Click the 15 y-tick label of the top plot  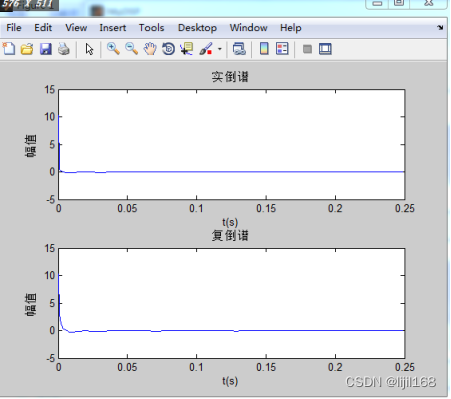(x=50, y=90)
